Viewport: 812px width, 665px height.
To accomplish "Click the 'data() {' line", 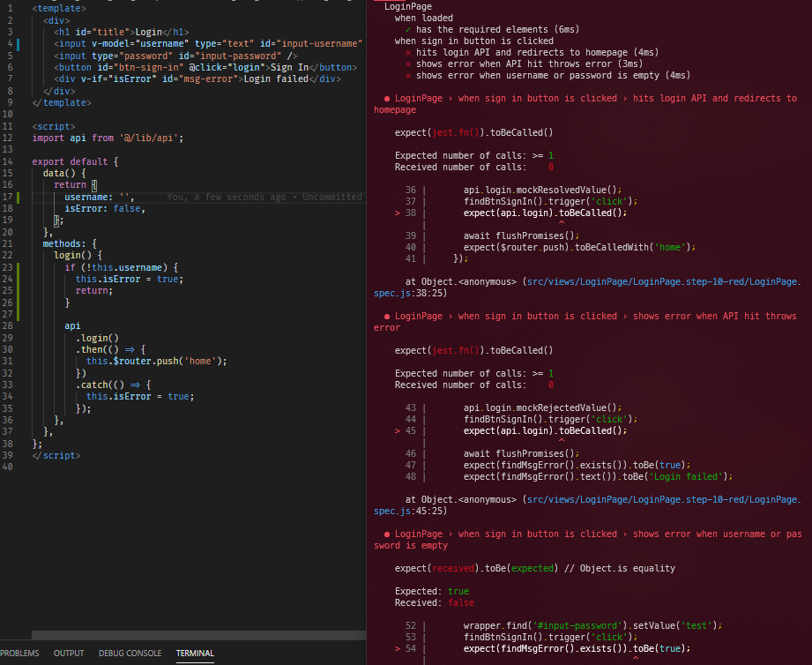I will point(64,173).
